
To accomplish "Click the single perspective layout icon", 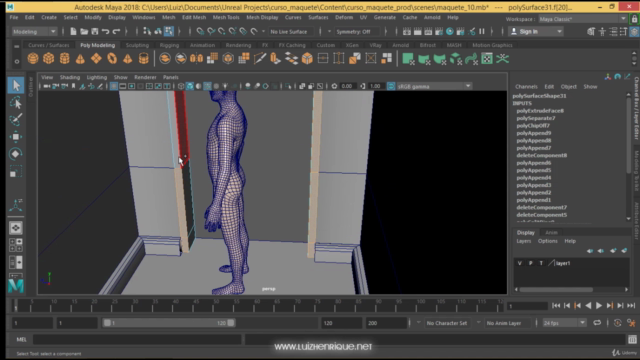I will point(16,228).
